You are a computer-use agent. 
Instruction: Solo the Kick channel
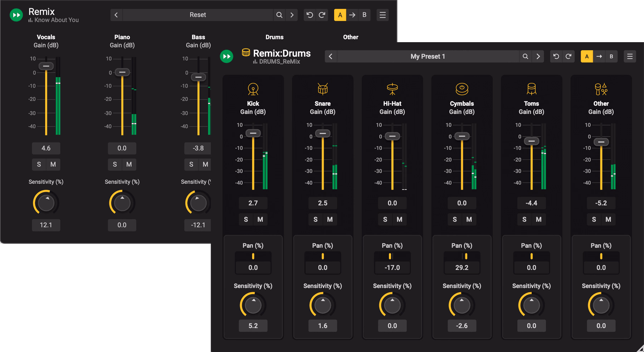(x=246, y=219)
